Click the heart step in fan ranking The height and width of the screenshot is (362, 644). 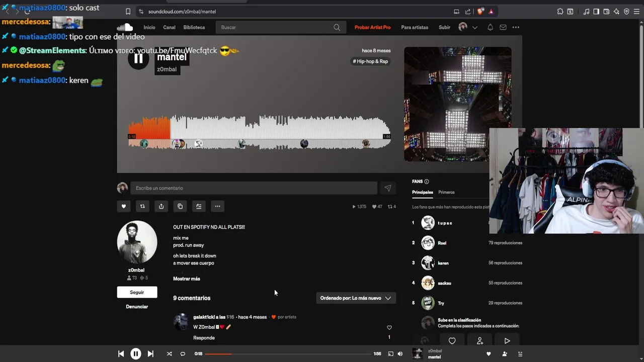pos(452,341)
